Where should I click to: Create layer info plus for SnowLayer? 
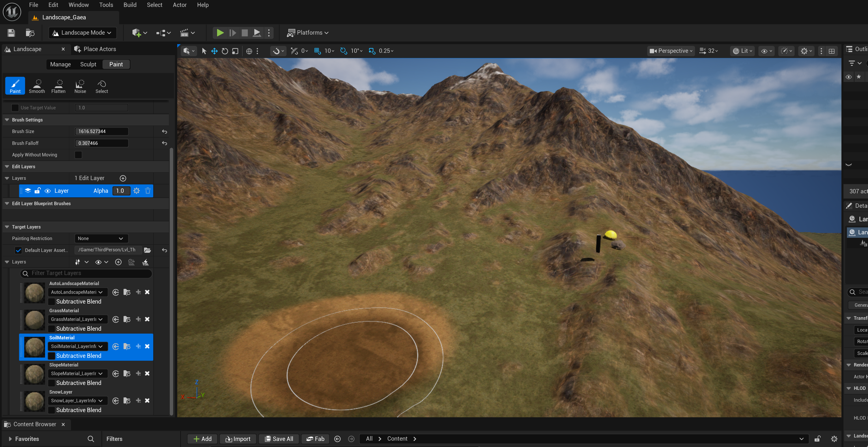pyautogui.click(x=138, y=401)
